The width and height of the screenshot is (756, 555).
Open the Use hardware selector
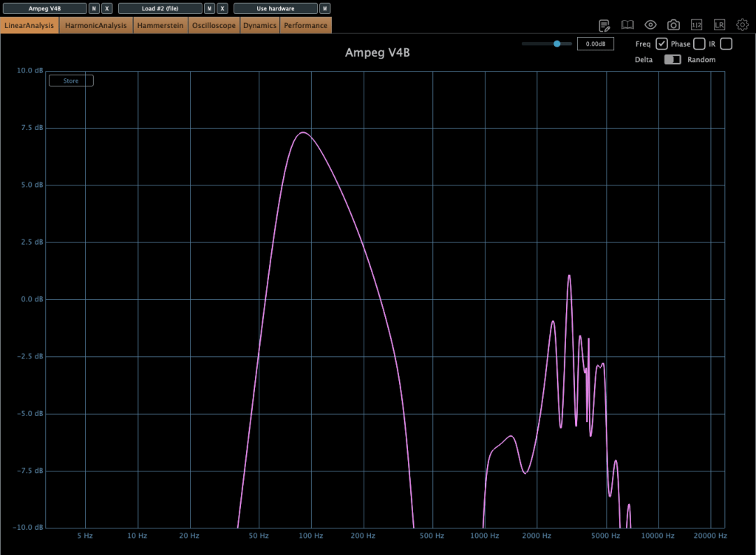click(x=275, y=8)
